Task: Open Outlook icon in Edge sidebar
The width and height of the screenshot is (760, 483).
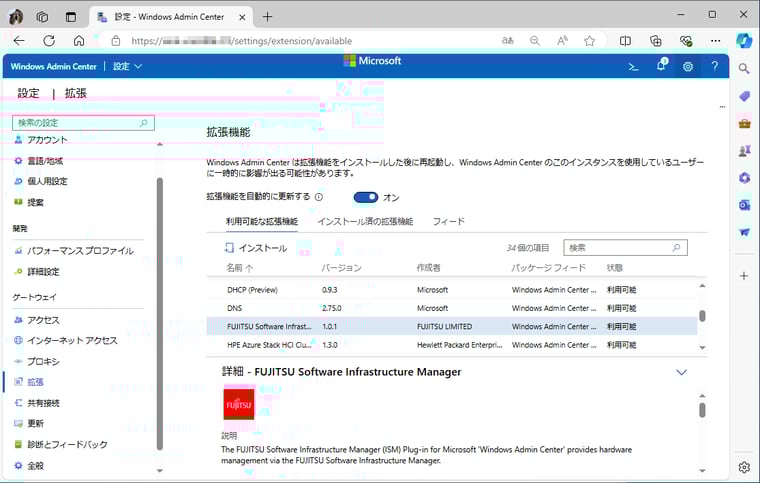Action: click(744, 205)
